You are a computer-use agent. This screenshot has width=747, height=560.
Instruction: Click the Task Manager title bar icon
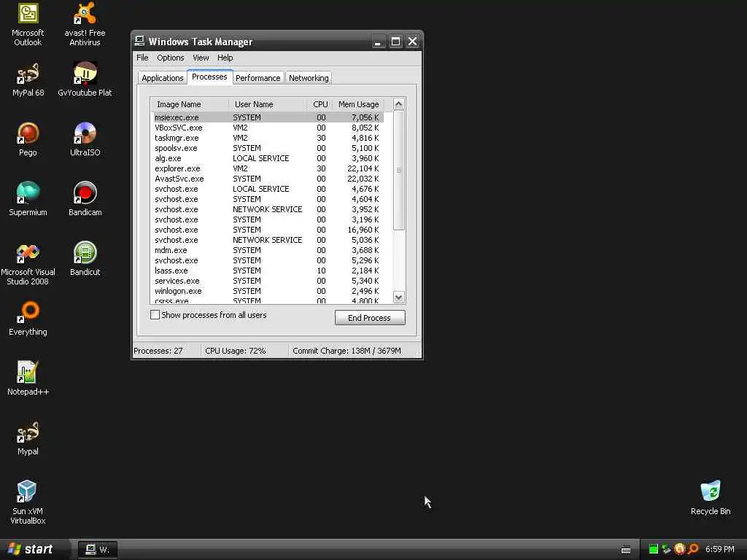(x=139, y=42)
